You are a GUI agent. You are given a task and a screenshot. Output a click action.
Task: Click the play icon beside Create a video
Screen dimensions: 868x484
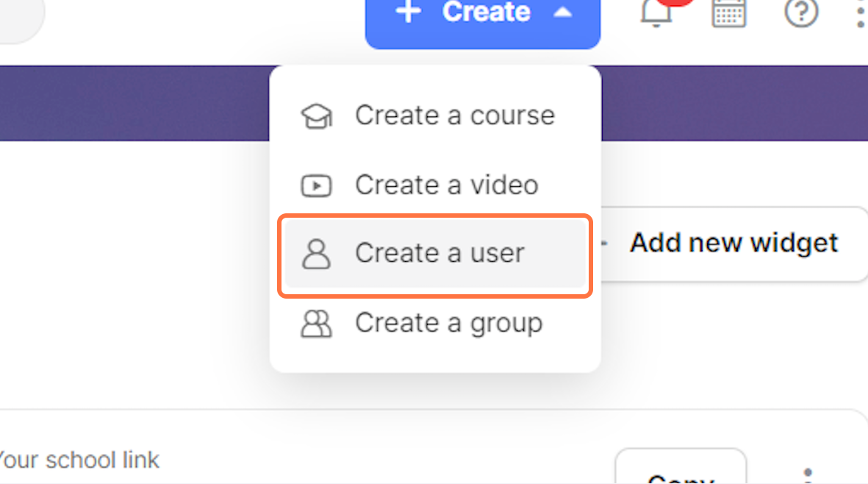316,185
